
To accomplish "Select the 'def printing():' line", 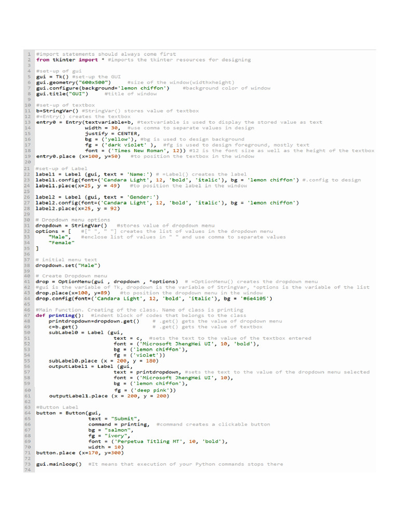I will pos(60,315).
